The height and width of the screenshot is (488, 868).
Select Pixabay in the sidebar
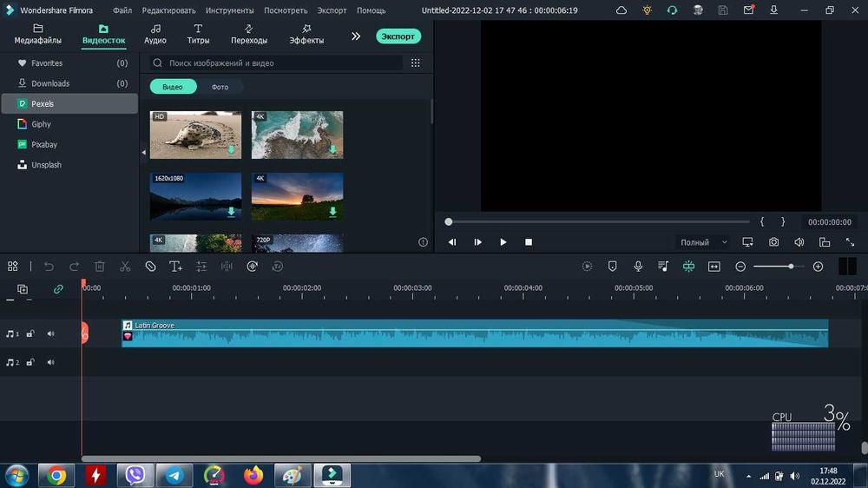(69, 144)
